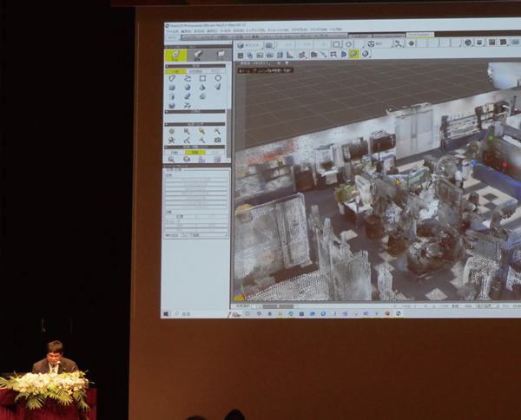
Task: Open the Help menu
Action: (x=335, y=30)
